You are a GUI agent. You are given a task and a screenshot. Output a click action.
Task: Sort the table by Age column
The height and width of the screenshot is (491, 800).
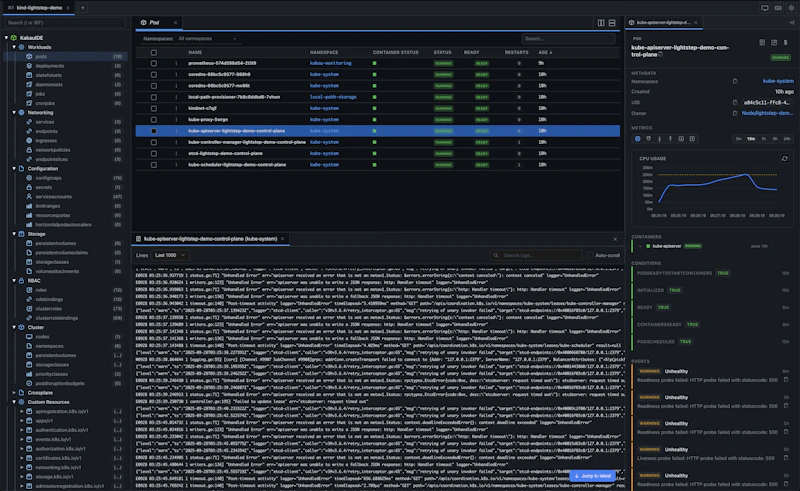[545, 53]
